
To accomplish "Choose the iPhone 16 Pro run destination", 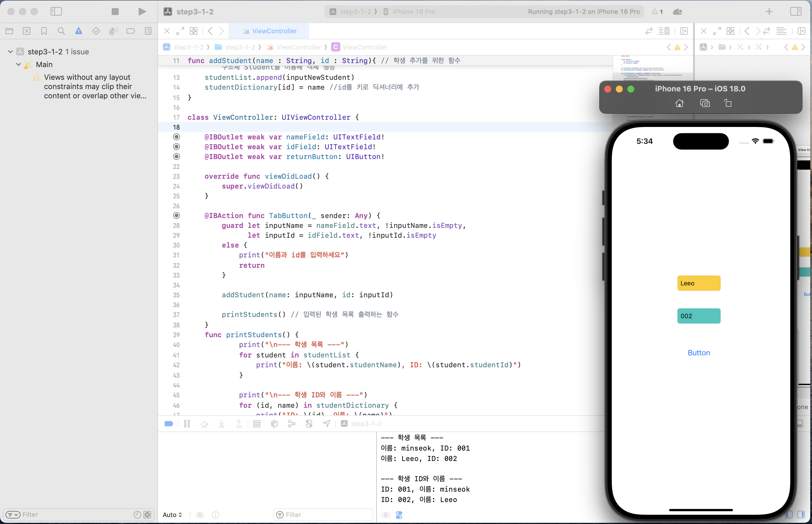I will (x=409, y=12).
